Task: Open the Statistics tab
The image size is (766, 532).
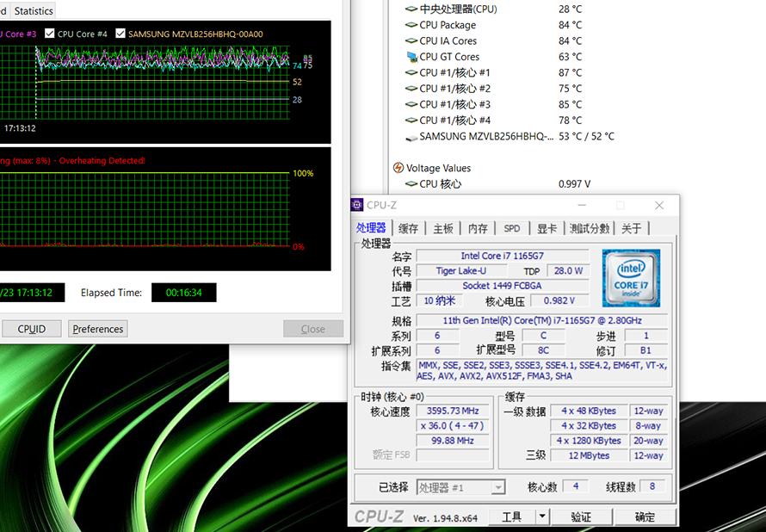Action: coord(34,10)
